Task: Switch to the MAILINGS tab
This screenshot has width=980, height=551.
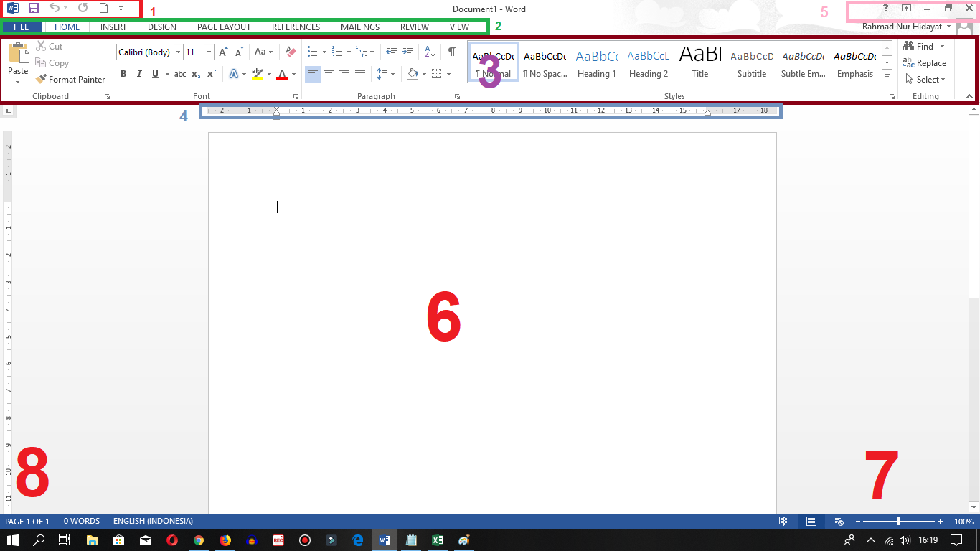Action: click(360, 27)
